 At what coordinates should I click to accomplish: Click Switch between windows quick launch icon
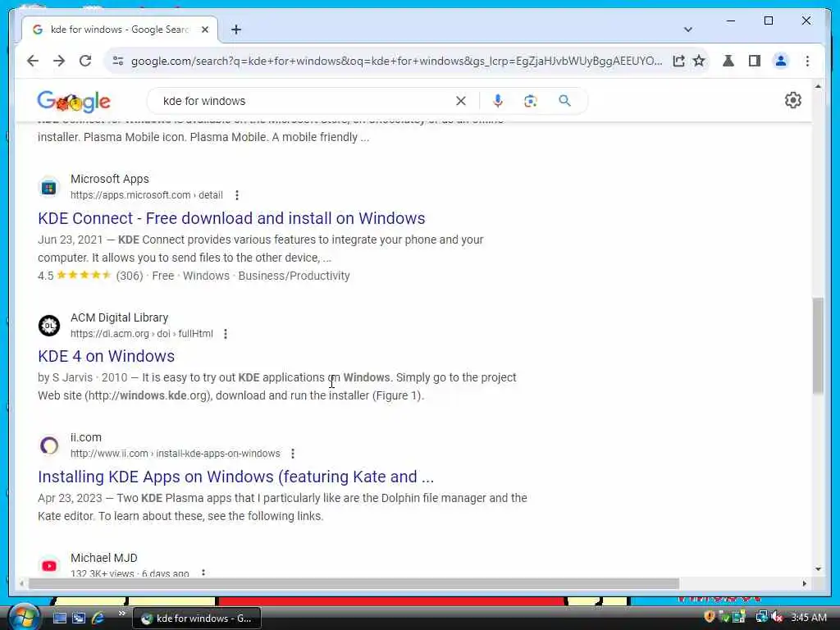(79, 619)
